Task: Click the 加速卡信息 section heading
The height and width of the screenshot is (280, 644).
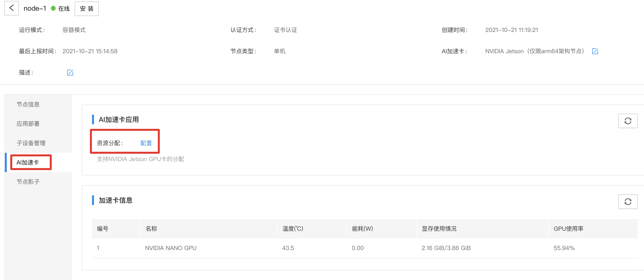Action: click(115, 200)
